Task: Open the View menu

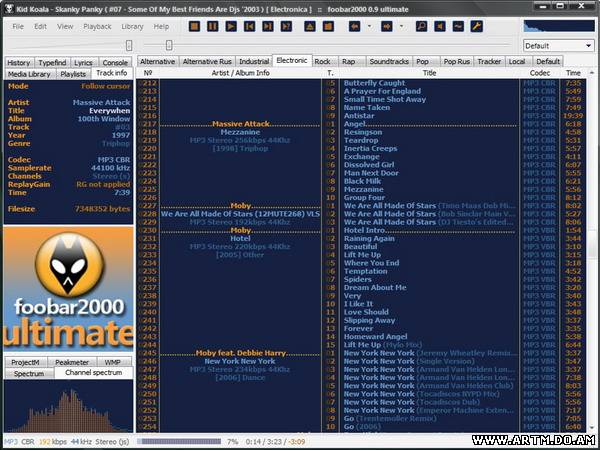Action: click(65, 26)
